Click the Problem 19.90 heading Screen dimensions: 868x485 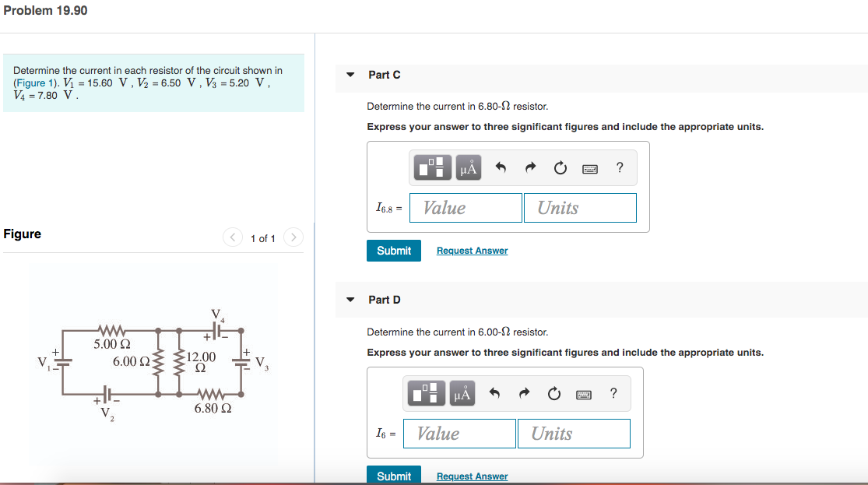(x=45, y=11)
